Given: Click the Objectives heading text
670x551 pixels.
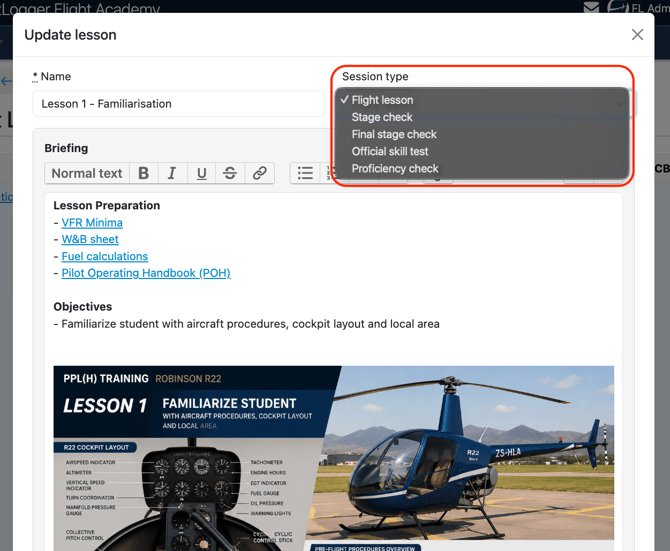Looking at the screenshot, I should (82, 307).
